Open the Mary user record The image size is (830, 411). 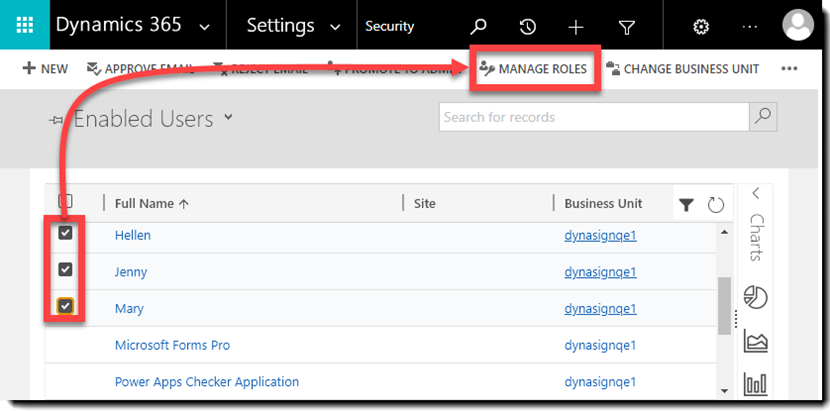[129, 308]
